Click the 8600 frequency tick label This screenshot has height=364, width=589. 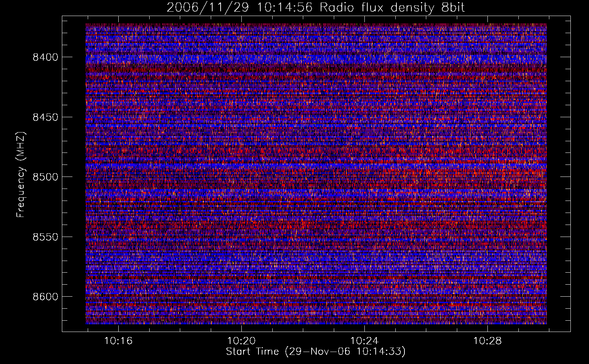pyautogui.click(x=46, y=297)
